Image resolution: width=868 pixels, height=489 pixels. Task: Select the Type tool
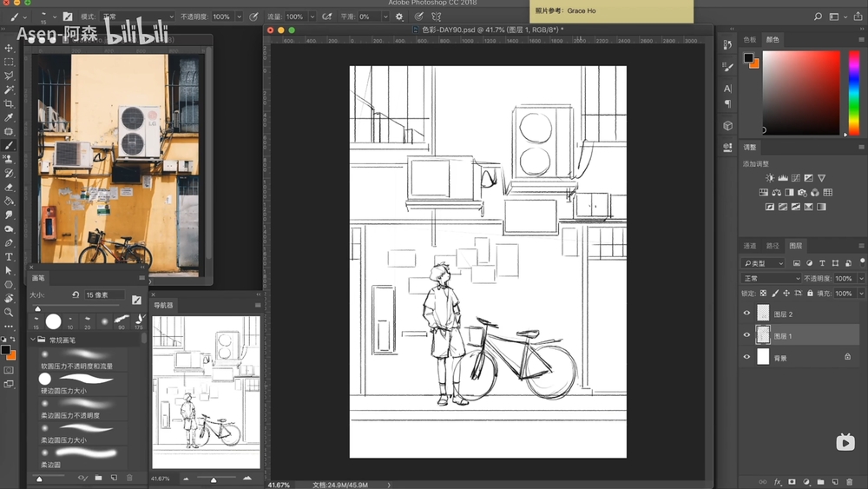coord(9,256)
